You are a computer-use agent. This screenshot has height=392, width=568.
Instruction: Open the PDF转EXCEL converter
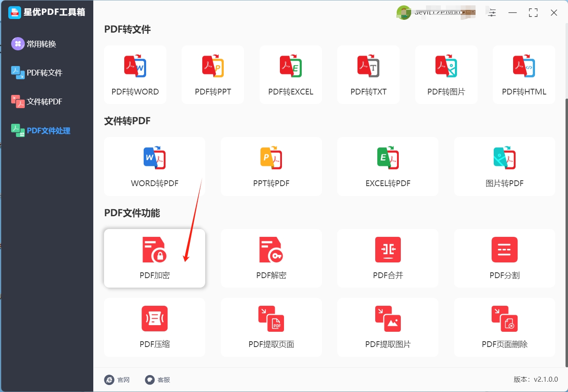point(291,75)
